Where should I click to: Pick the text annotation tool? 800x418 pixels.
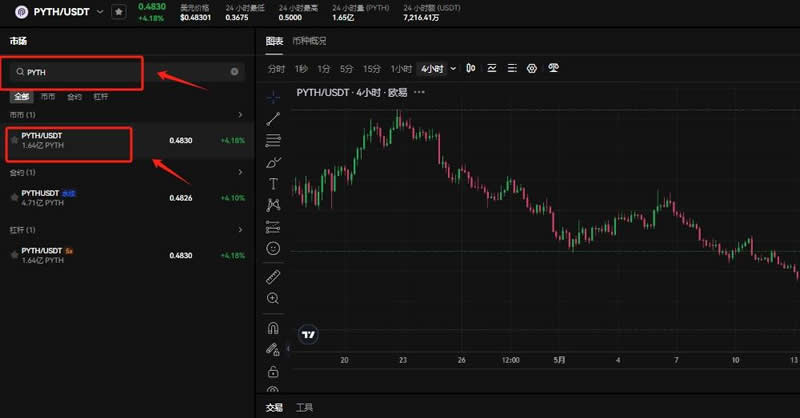tap(274, 184)
